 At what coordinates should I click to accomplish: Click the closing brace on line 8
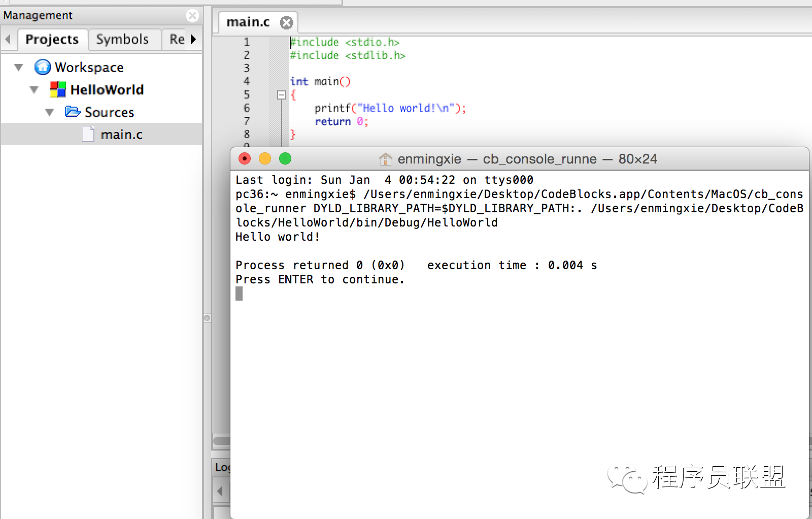(x=293, y=135)
